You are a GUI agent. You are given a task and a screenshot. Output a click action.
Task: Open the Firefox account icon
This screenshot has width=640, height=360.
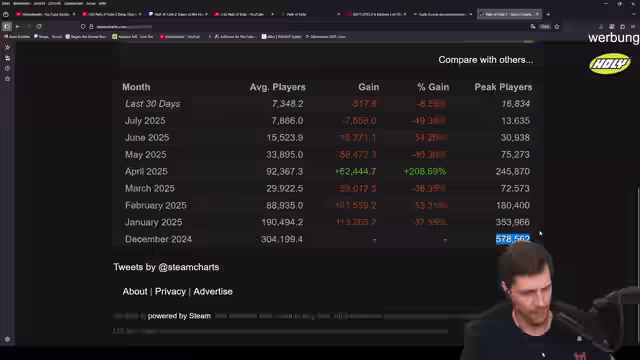pos(611,27)
